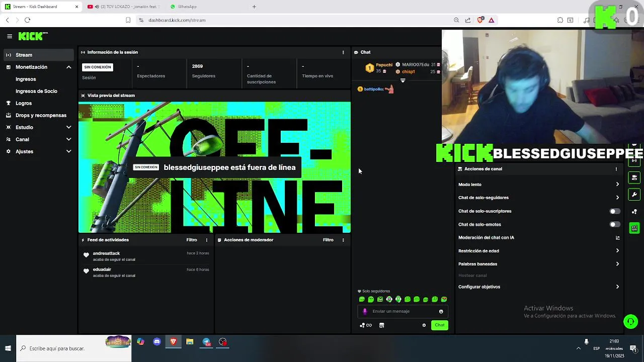644x362 pixels.
Task: Select andresattack follow activity entry
Action: point(146,256)
